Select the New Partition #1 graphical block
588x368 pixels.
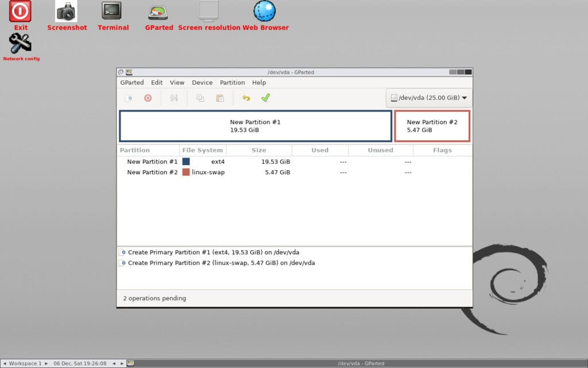pos(256,126)
